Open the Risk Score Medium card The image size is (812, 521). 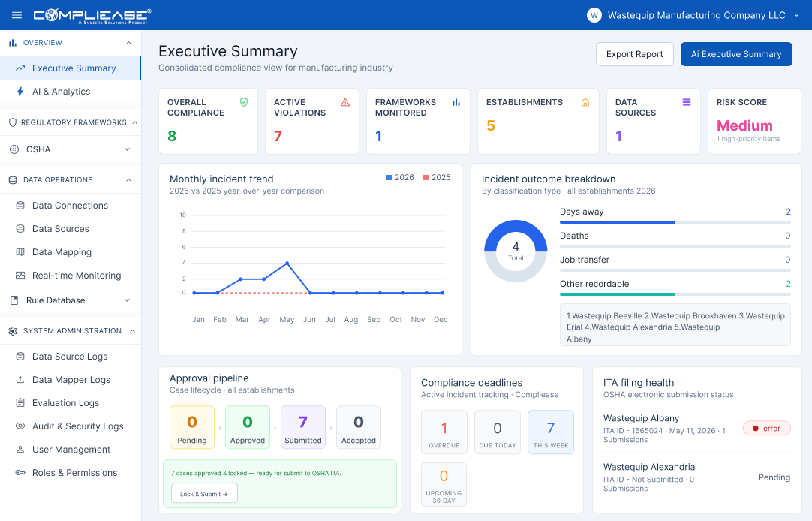point(754,121)
